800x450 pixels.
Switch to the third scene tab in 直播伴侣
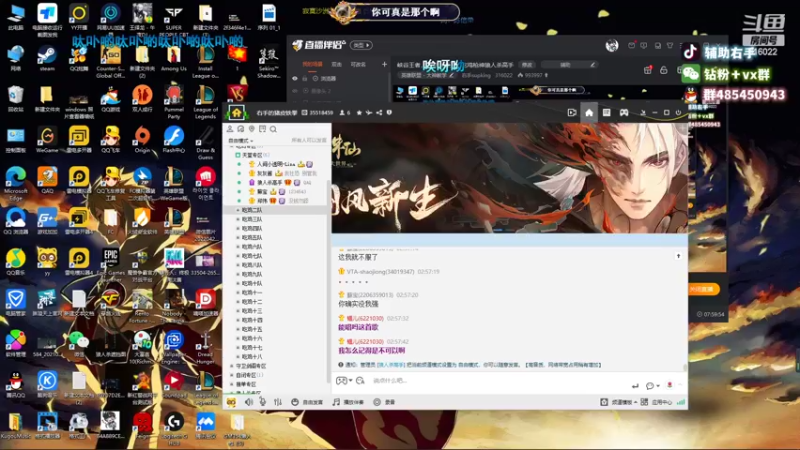pos(358,64)
